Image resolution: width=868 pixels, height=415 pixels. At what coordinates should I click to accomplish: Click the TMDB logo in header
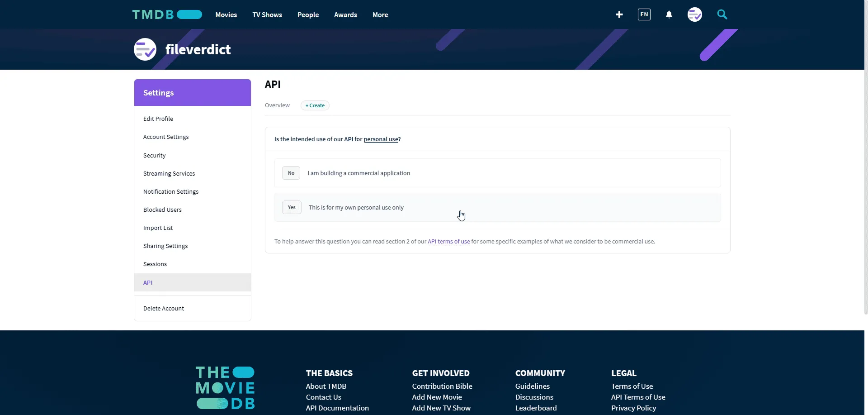[167, 14]
